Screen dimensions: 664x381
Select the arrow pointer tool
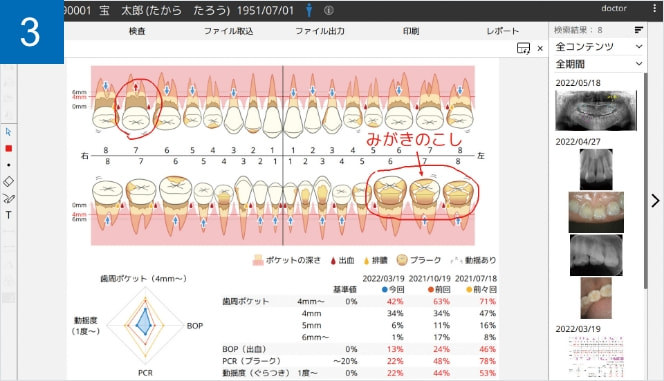tap(8, 132)
